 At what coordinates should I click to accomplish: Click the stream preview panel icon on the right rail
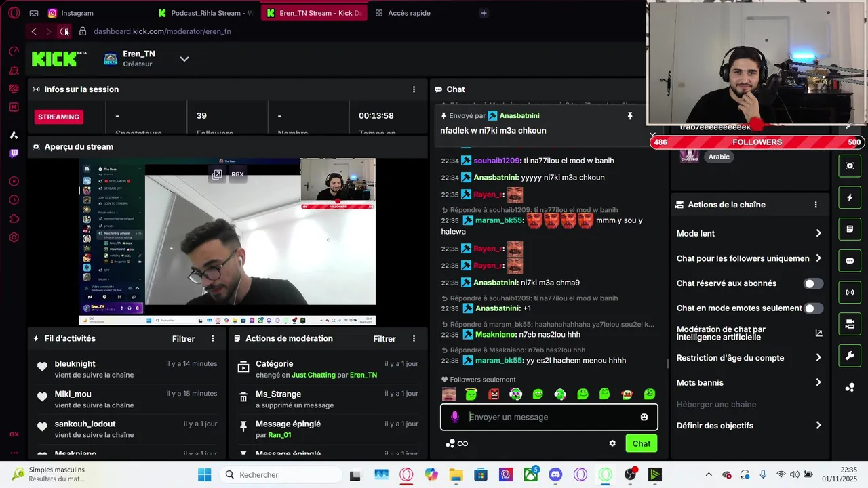[x=850, y=165]
